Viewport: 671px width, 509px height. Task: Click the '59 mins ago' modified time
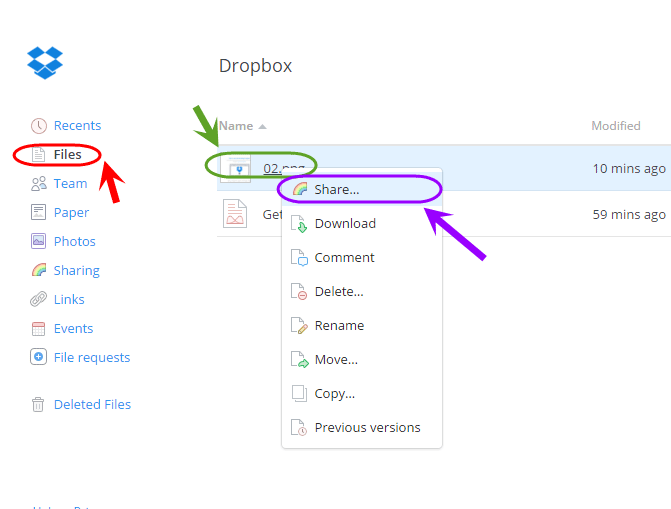pyautogui.click(x=629, y=214)
